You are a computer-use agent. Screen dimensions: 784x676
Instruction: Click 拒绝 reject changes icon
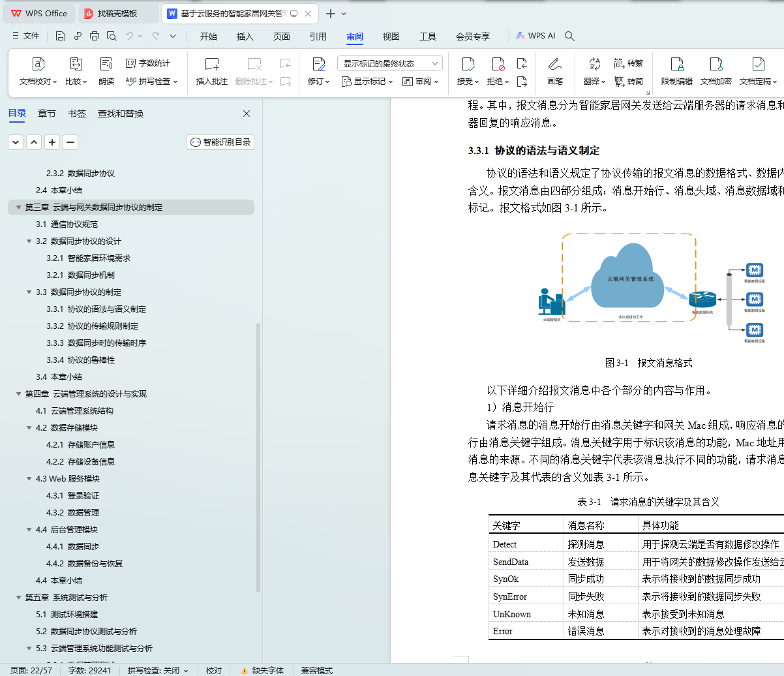tap(498, 64)
